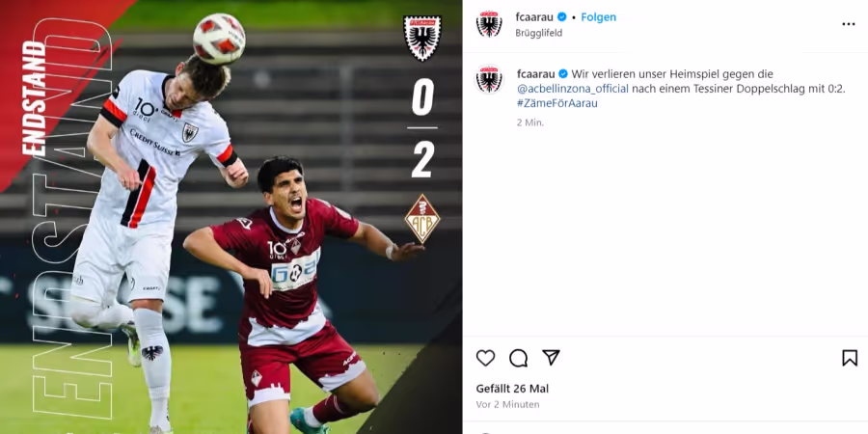Viewport: 868px width, 434px height.
Task: Like the post with the heart icon
Action: click(485, 358)
